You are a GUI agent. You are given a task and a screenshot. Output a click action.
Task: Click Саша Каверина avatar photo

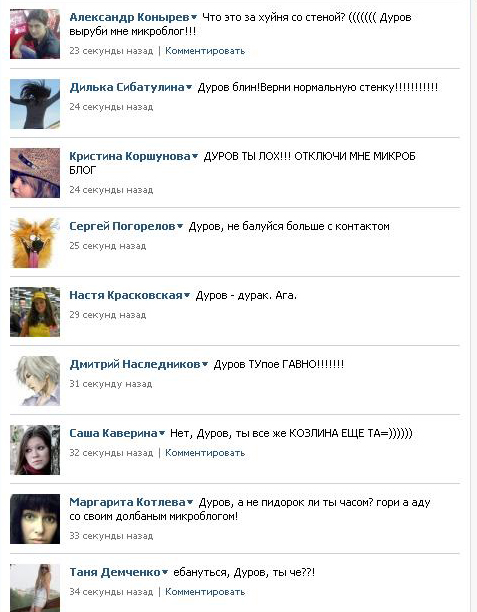coord(35,450)
